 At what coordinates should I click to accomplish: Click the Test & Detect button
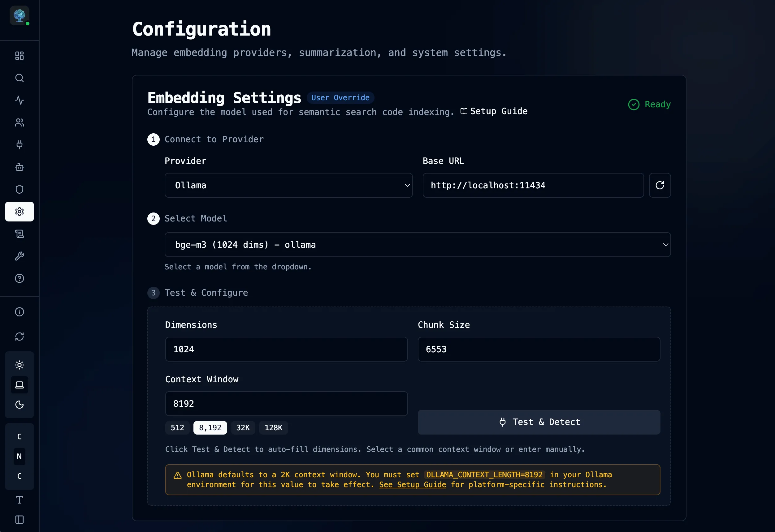tap(539, 422)
